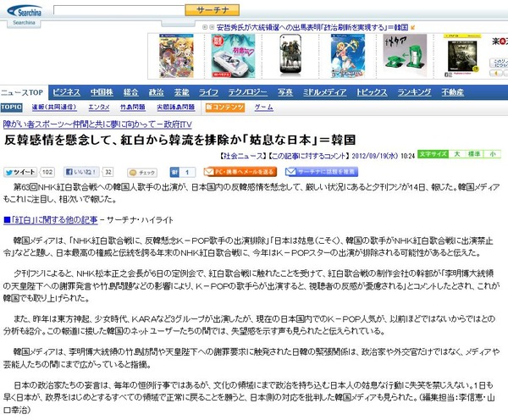Open the ミドルメディア menu tab
Screen dimensions: 508x420
[324, 92]
